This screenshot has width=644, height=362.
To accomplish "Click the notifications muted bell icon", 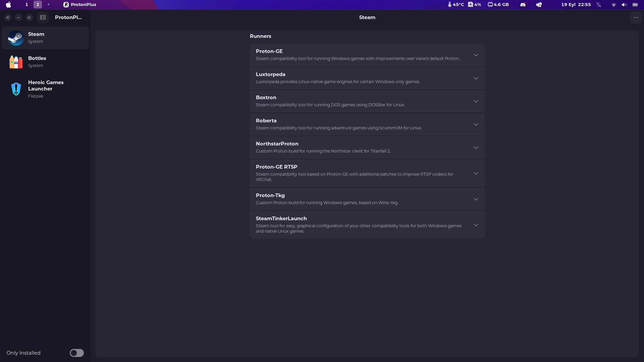I will (599, 5).
